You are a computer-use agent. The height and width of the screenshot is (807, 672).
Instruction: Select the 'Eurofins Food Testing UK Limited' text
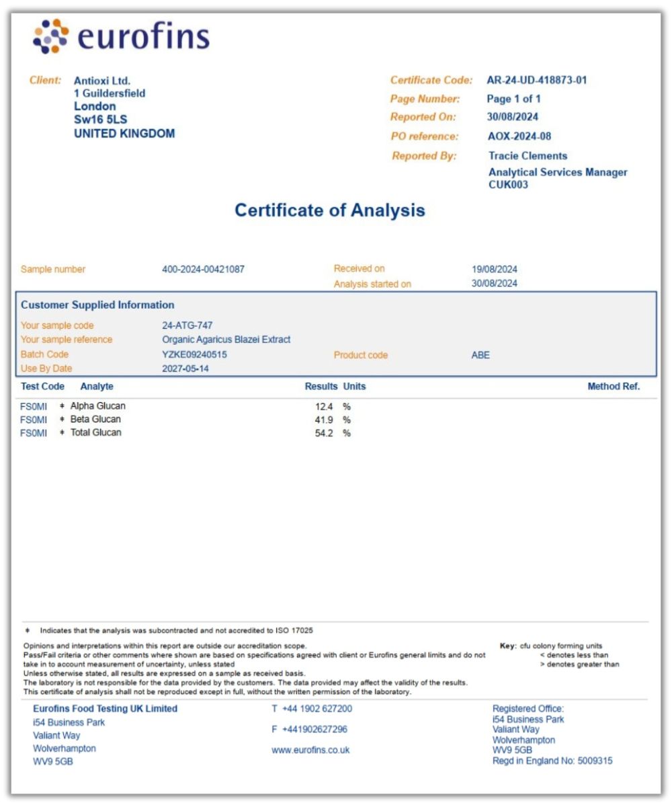(106, 709)
